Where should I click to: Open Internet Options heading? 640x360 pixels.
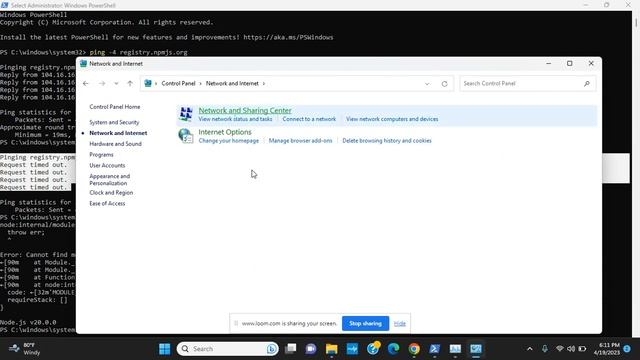225,132
